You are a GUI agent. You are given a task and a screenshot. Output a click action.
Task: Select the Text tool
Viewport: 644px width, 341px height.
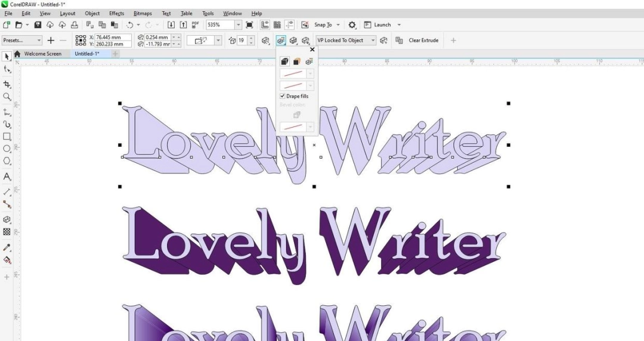7,176
